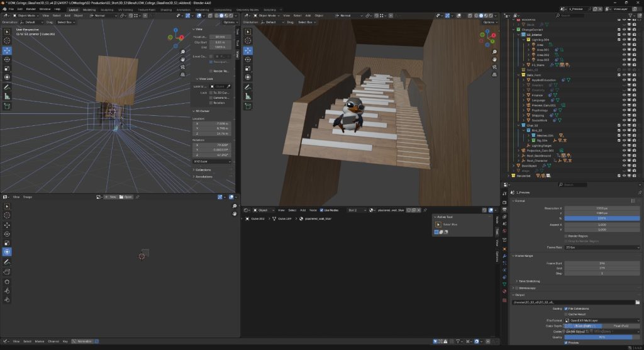644x350 pixels.
Task: Select the Add Cube tool in left viewport toolbar
Action: 7,106
